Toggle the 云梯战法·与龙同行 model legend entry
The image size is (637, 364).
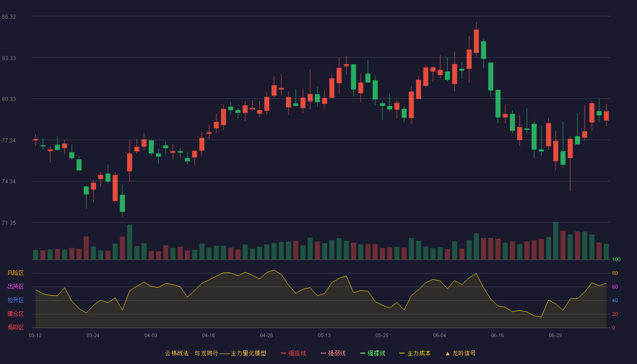215,353
